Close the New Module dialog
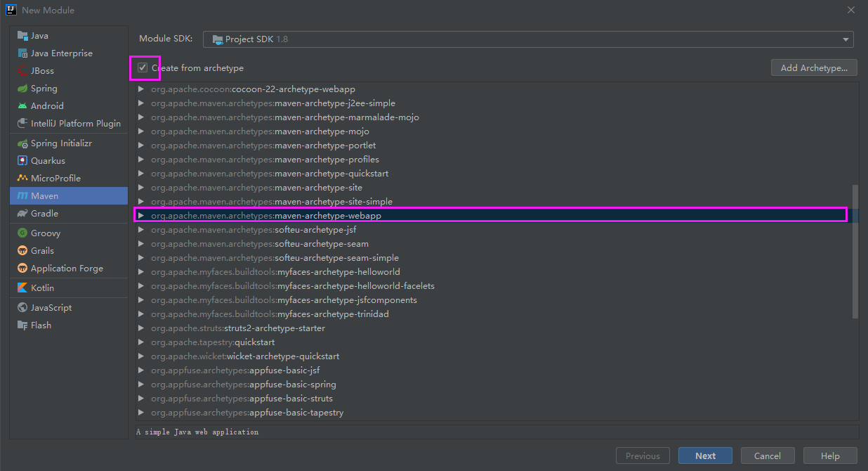 pos(850,11)
